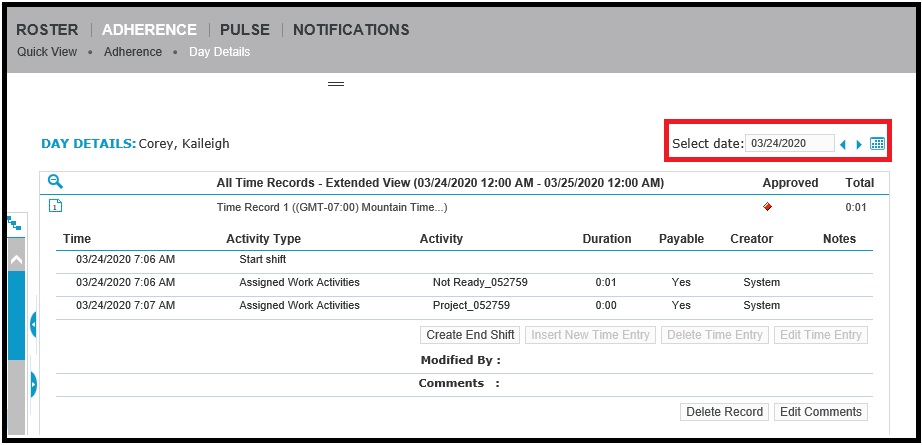
Task: Click the Edit Time Entry button
Action: click(821, 334)
